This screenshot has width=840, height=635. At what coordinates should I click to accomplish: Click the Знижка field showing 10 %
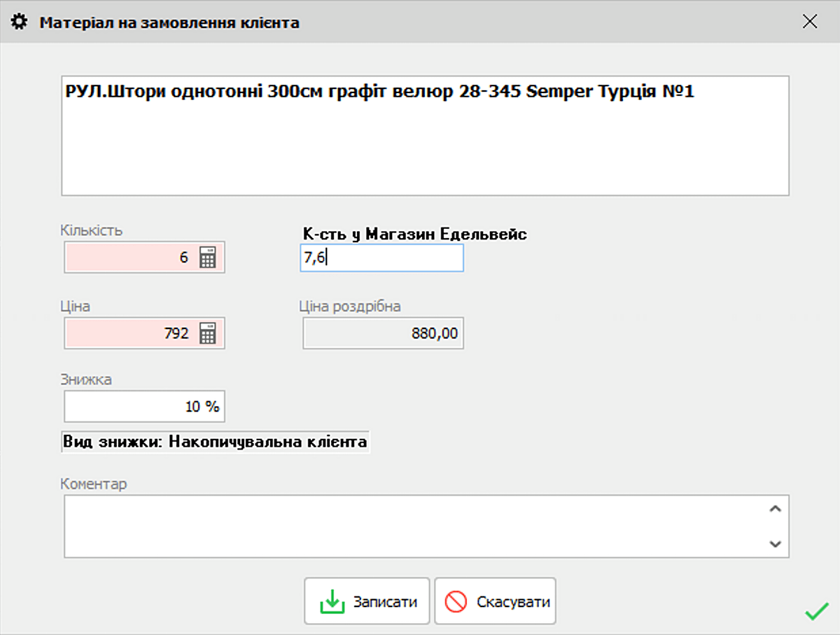(x=144, y=407)
